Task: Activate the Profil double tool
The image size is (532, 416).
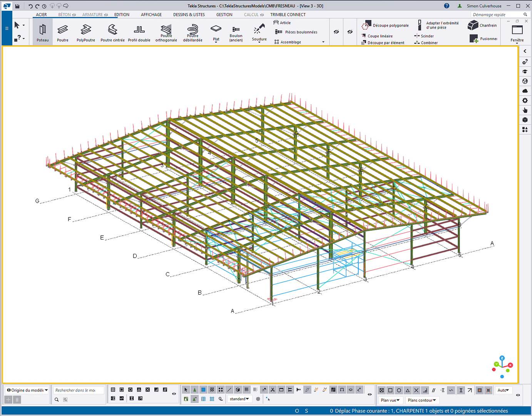Action: point(139,32)
